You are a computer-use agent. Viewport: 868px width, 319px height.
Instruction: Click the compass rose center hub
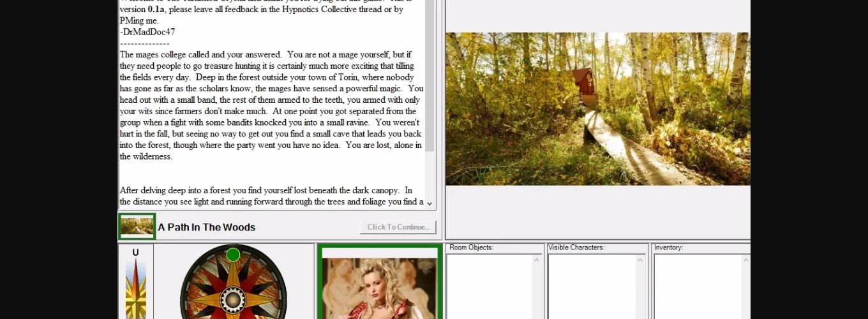pyautogui.click(x=233, y=299)
